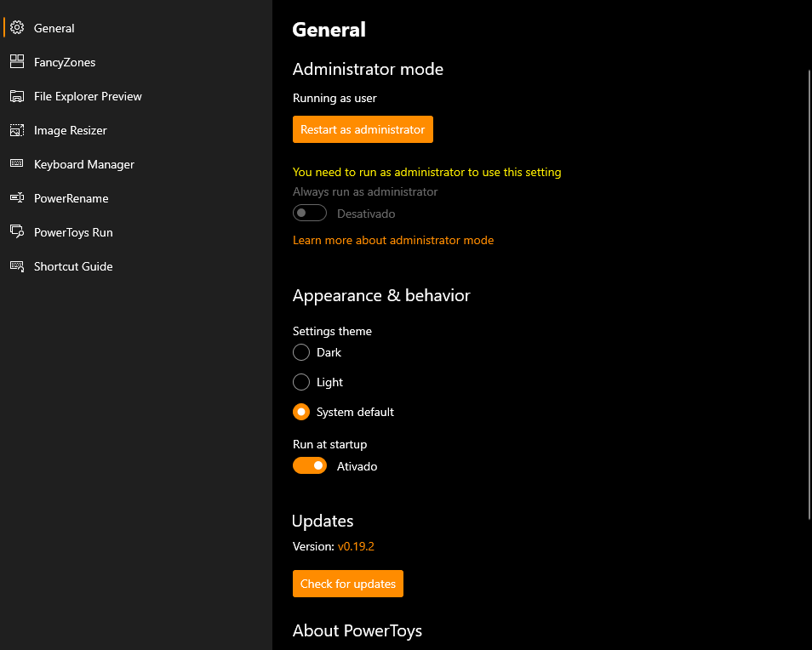Click the General gear icon
This screenshot has height=650, width=812.
17,28
